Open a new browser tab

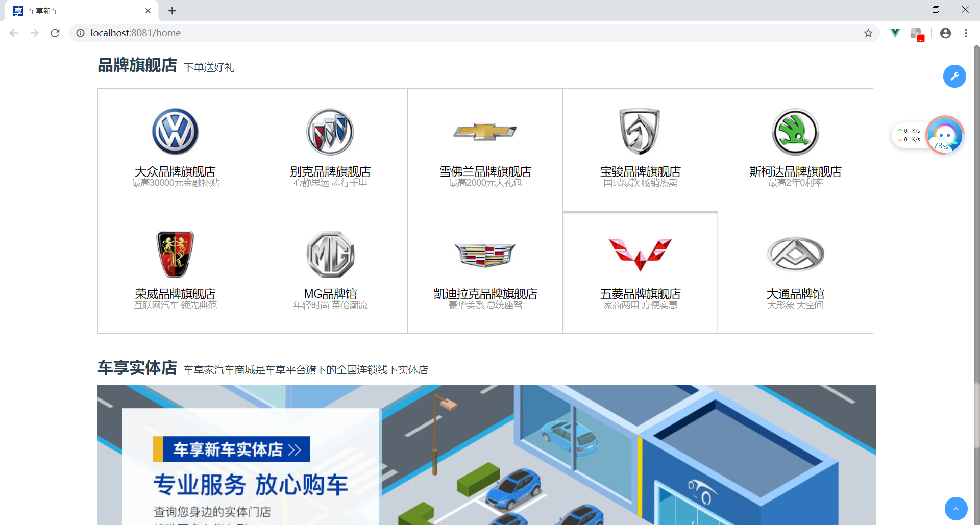point(172,11)
